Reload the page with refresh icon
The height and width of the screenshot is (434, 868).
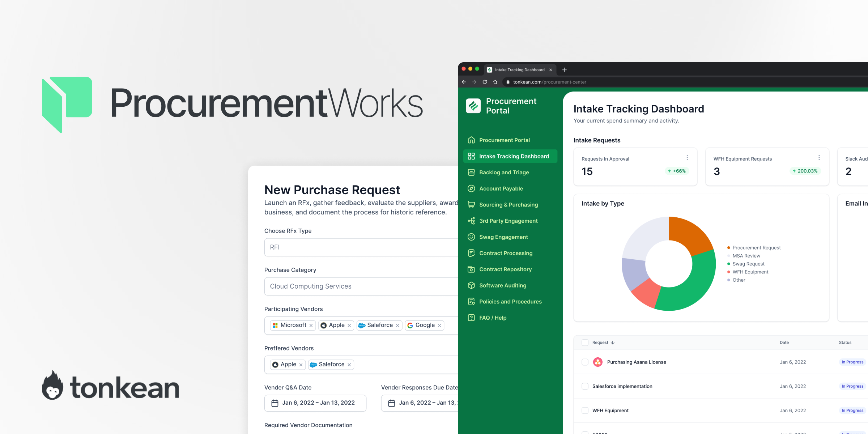click(485, 82)
